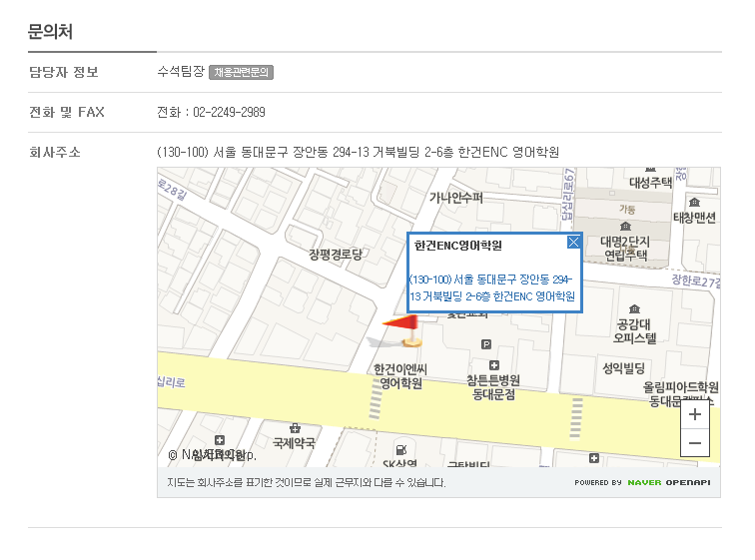This screenshot has height=560, width=755.
Task: Click the parking P icon on map
Action: tap(486, 344)
